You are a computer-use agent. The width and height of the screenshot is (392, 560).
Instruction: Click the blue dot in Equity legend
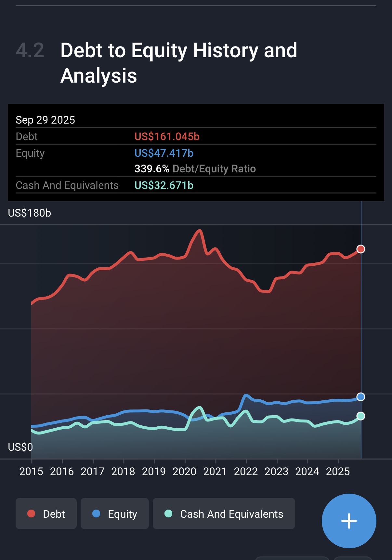point(96,513)
